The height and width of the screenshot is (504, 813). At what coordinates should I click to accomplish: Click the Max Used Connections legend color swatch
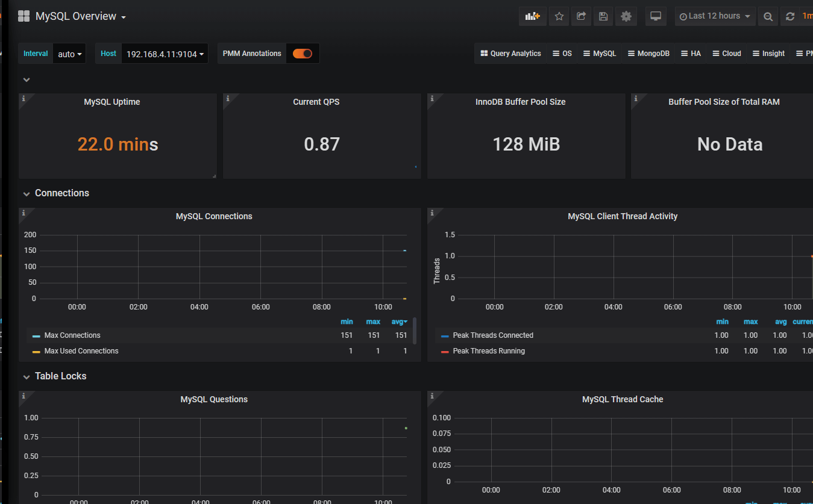(36, 352)
